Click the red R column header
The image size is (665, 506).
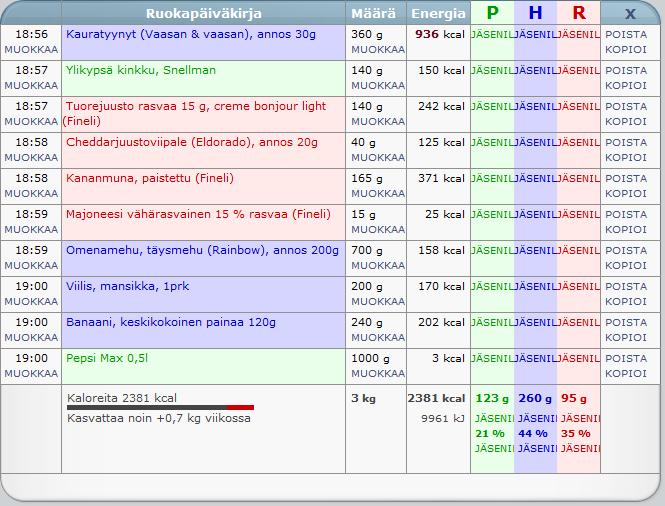579,13
